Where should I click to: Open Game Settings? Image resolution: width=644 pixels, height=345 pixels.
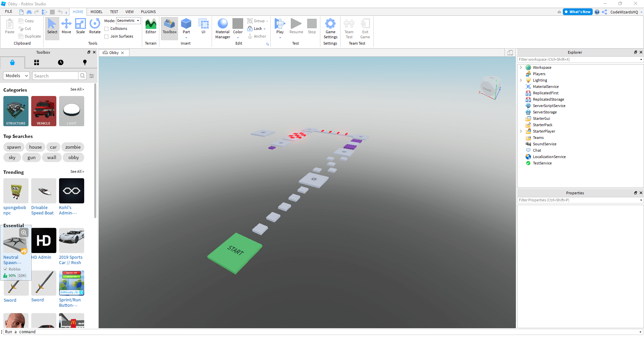[x=330, y=29]
